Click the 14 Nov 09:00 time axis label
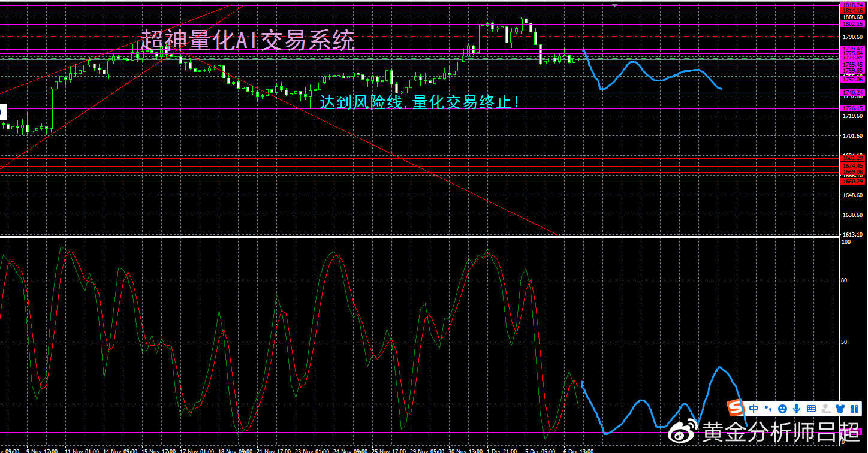This screenshot has width=868, height=453. 120,450
